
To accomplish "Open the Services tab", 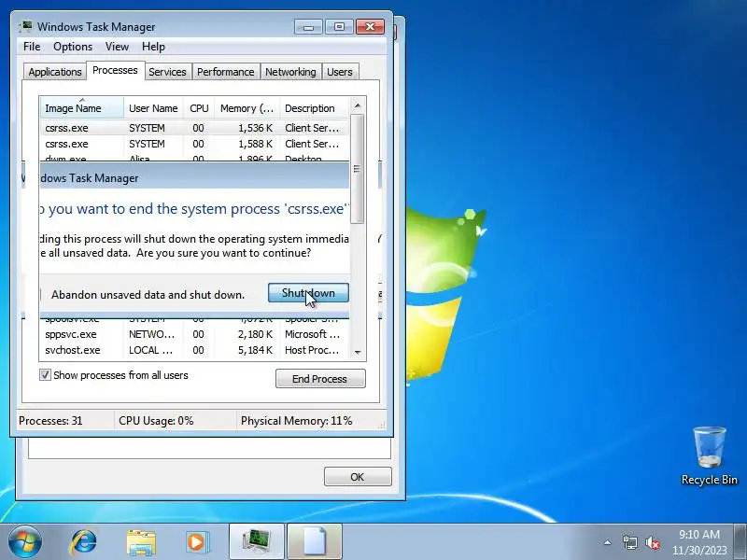I will click(167, 72).
